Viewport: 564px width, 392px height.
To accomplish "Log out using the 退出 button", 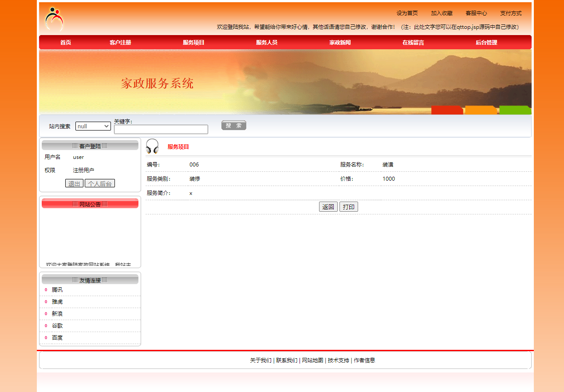I will 74,183.
